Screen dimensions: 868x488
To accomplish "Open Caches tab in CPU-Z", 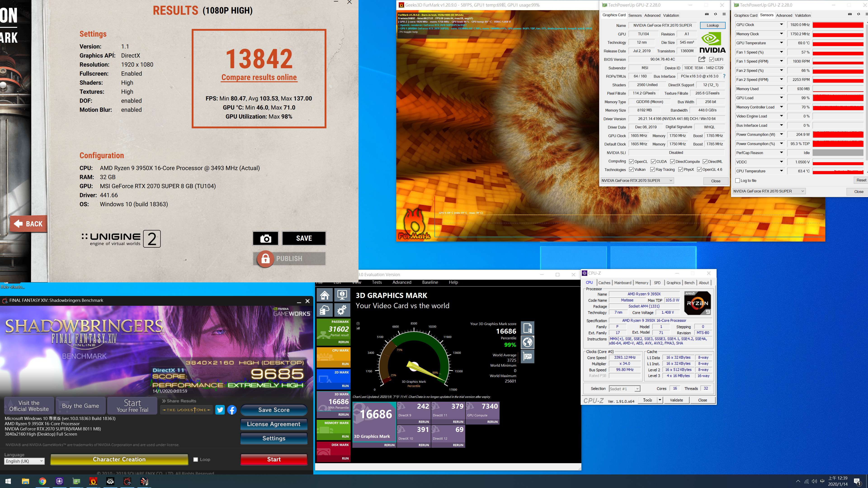I will [604, 283].
